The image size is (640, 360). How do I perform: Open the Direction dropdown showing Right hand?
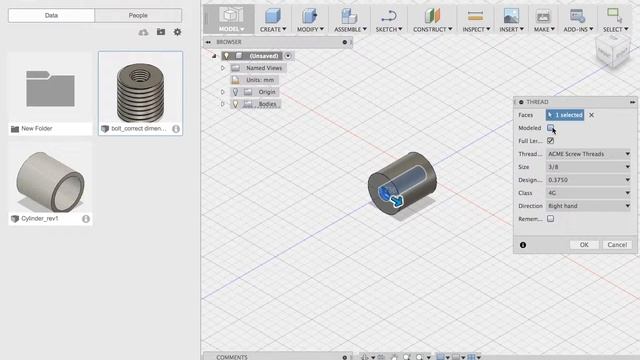tap(589, 206)
